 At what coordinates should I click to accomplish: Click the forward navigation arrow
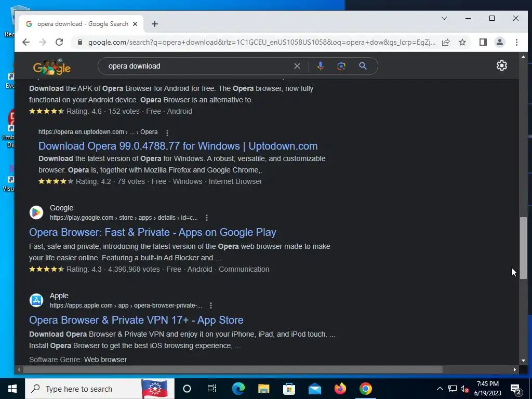(x=43, y=42)
